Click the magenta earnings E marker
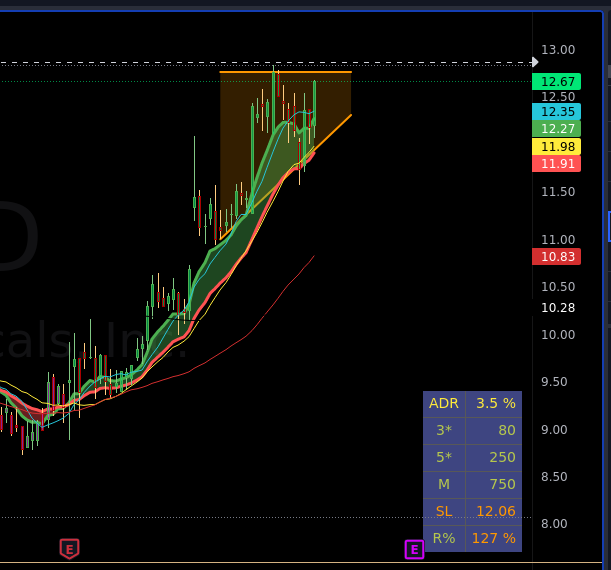Screen dimensions: 611x570 (x=414, y=549)
